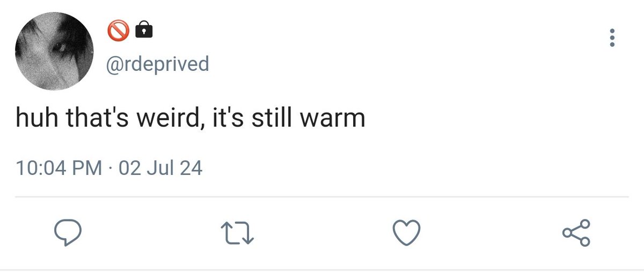Click the red prohibited emoji in display name
This screenshot has height=279, width=644.
[x=119, y=32]
